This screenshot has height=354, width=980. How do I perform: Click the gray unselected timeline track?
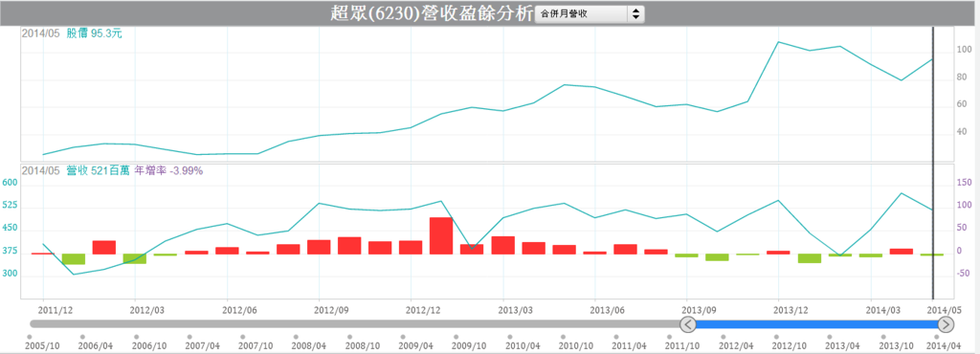point(355,324)
